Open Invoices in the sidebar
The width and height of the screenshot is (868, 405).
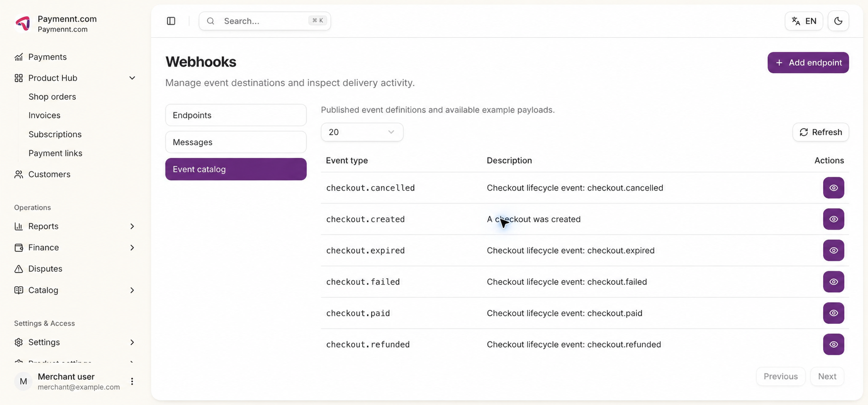(44, 115)
